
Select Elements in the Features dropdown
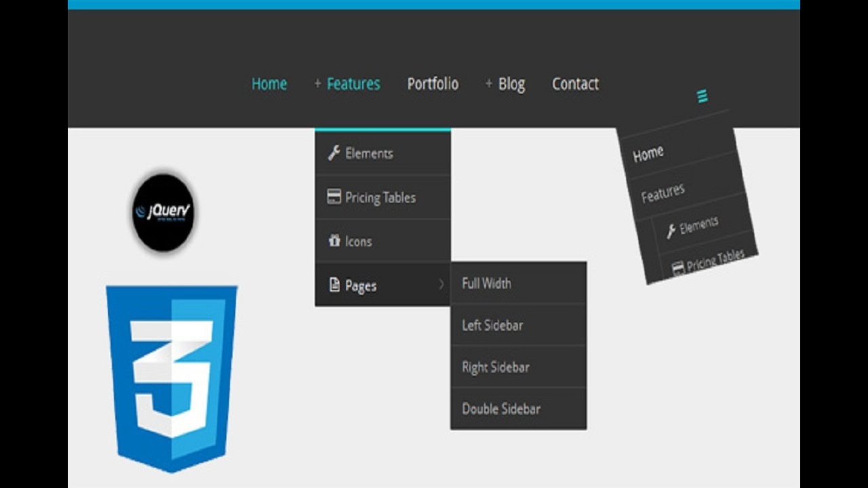(383, 153)
